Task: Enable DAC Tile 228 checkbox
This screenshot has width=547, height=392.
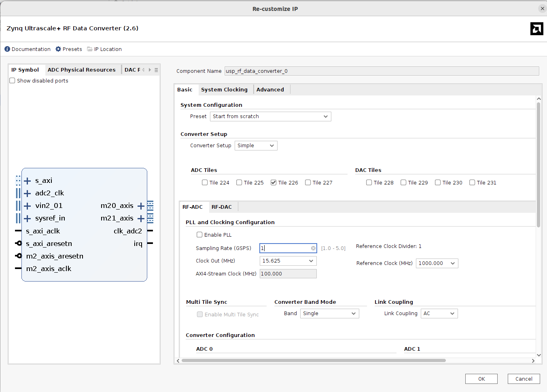Action: point(369,182)
